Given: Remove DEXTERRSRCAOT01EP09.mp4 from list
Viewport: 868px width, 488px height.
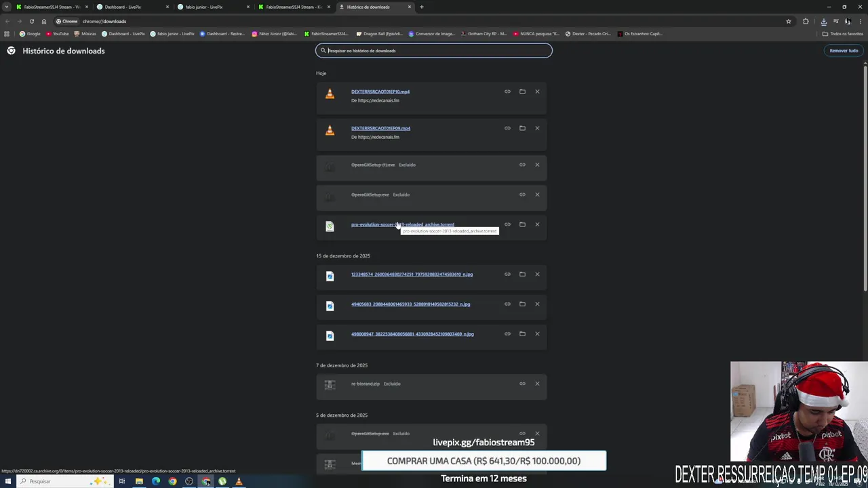Looking at the screenshot, I should pyautogui.click(x=537, y=128).
